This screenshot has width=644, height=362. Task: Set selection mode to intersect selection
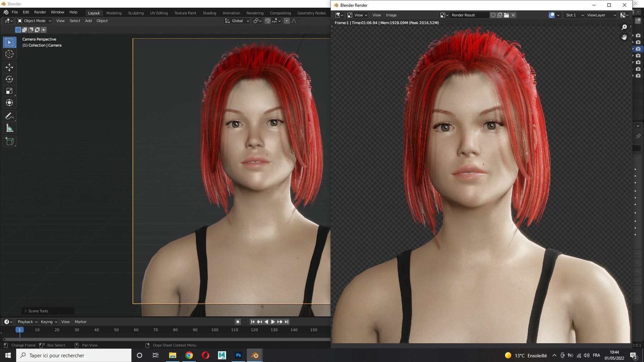coord(44,30)
